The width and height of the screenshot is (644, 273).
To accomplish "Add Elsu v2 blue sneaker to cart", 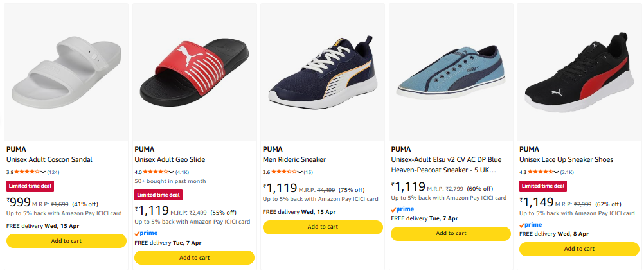I will [x=451, y=233].
